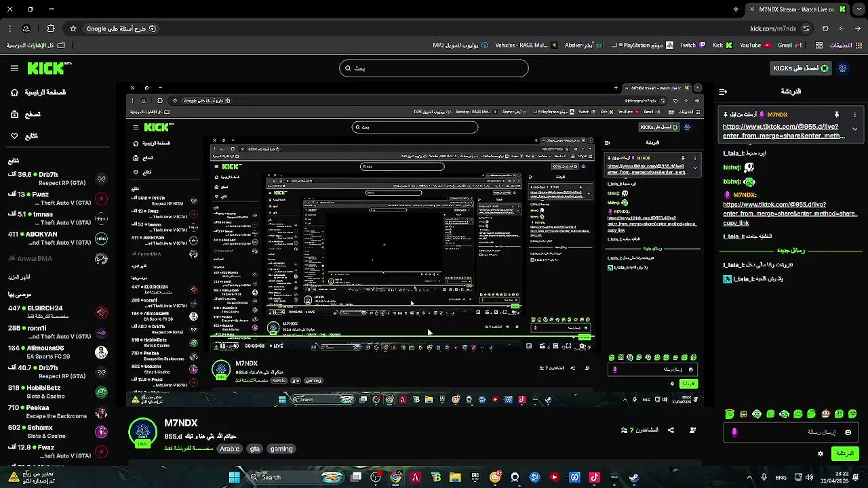
Task: Open tmnaa channel in sidebar
Action: [58, 218]
